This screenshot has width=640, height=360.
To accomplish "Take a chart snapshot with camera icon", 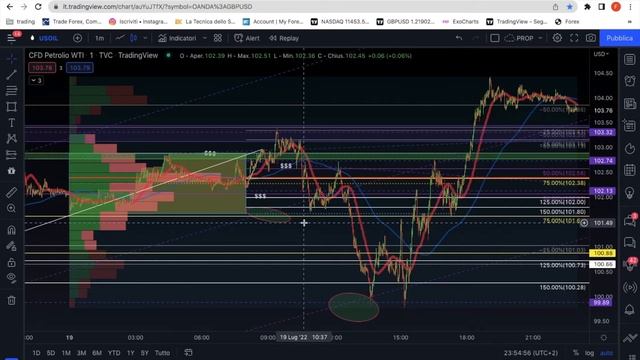I will [591, 38].
